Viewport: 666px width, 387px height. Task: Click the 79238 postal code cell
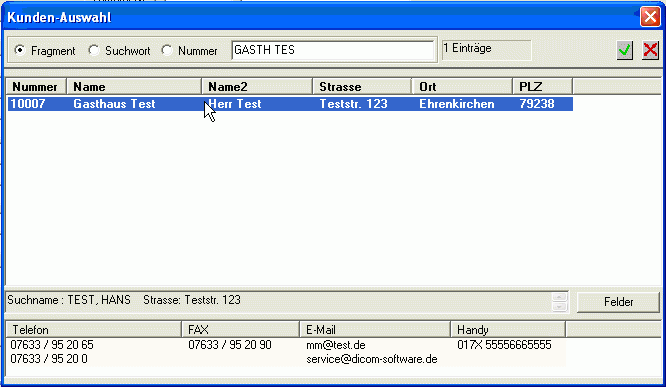pos(537,104)
